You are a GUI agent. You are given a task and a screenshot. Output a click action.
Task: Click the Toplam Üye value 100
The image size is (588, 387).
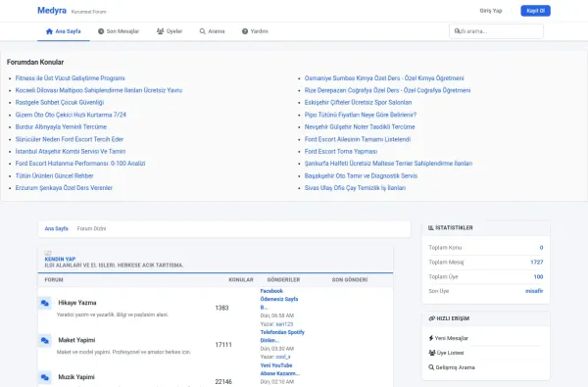[x=538, y=276]
